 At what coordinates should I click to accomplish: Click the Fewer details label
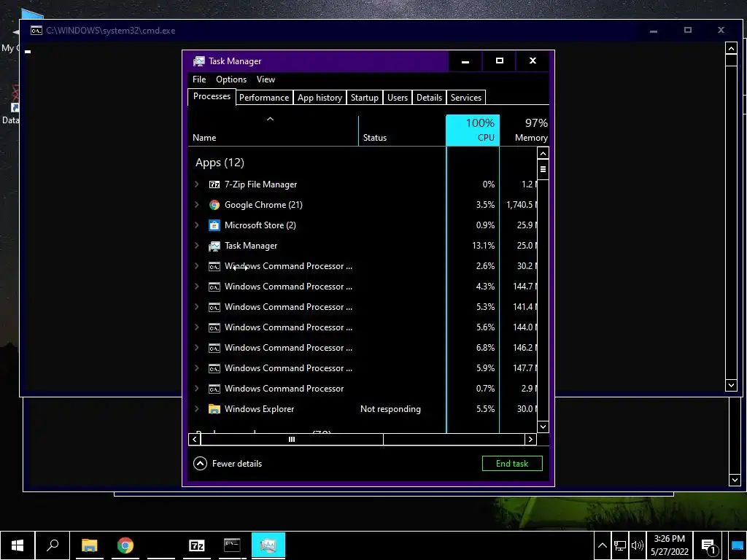pyautogui.click(x=237, y=463)
